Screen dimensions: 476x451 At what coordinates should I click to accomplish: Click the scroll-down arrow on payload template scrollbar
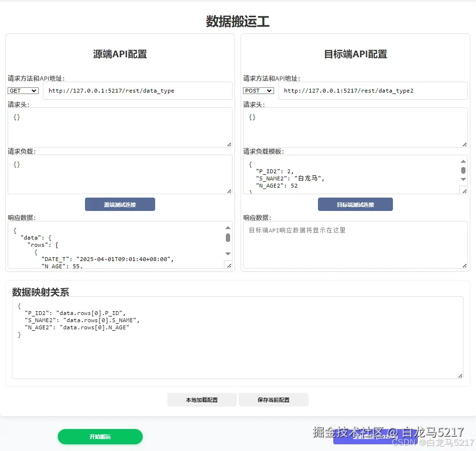[463, 179]
